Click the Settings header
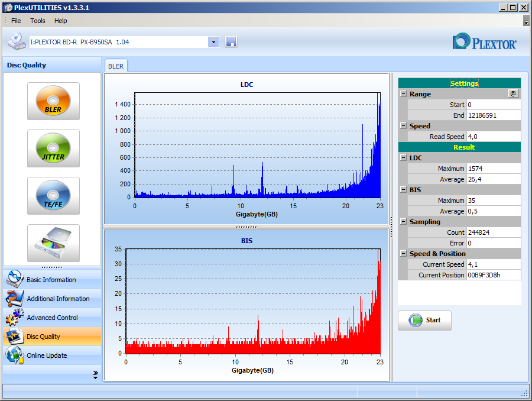Image resolution: width=532 pixels, height=401 pixels. click(459, 83)
